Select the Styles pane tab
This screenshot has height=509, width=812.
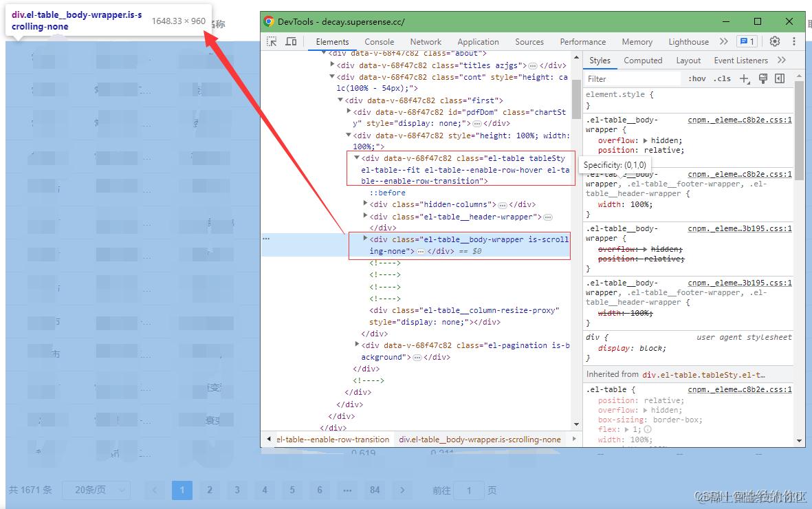(600, 61)
